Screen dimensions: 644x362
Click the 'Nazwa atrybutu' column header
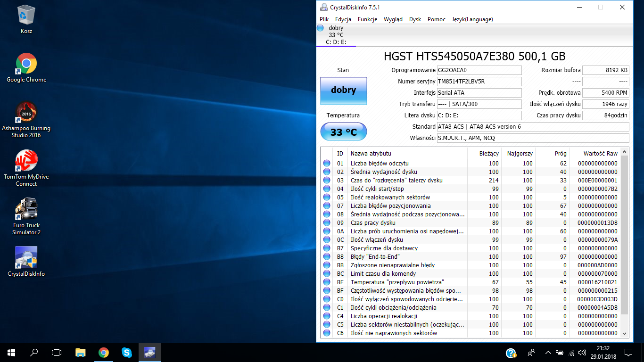click(x=407, y=153)
